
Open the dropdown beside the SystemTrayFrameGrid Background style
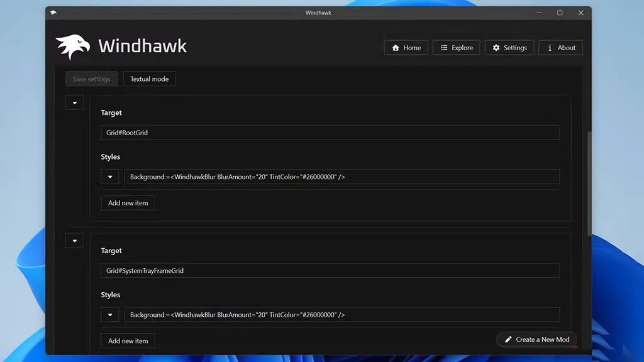110,314
